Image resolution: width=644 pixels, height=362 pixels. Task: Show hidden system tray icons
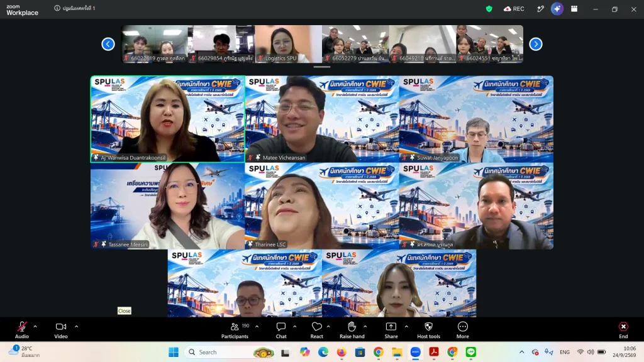(x=521, y=352)
